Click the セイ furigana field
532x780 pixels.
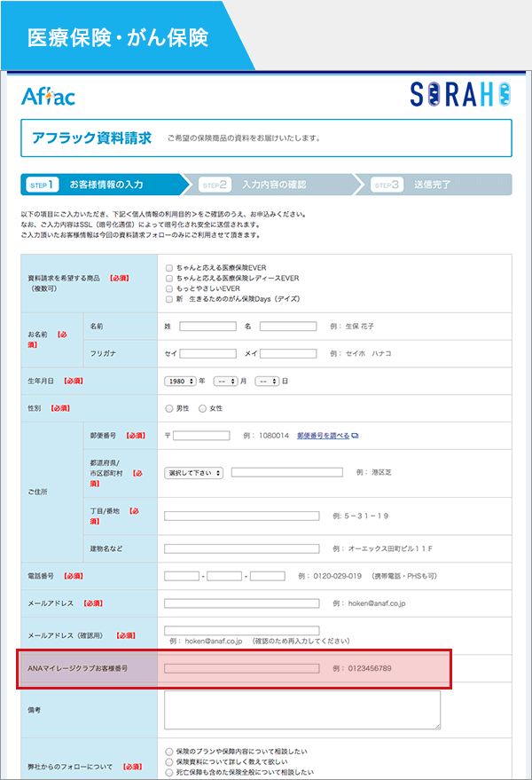click(x=207, y=354)
